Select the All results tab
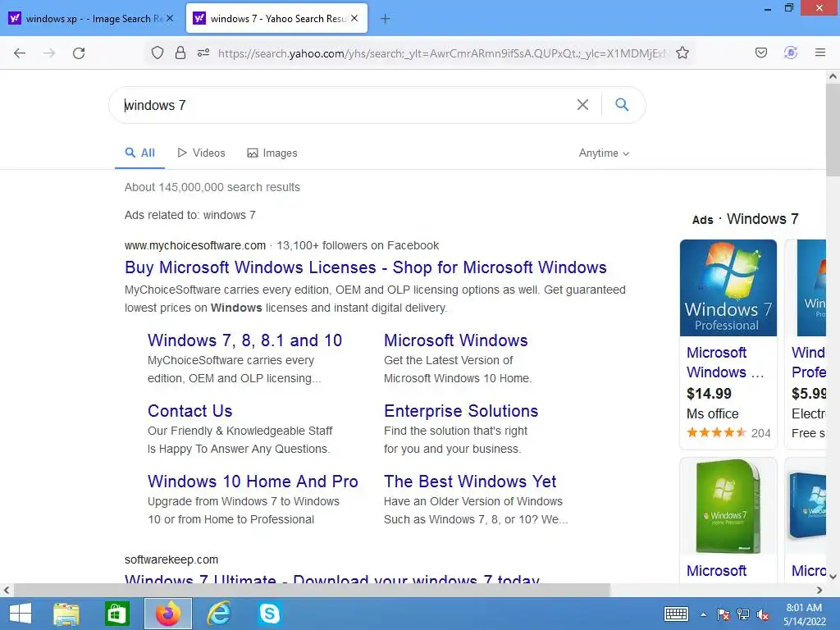 139,153
